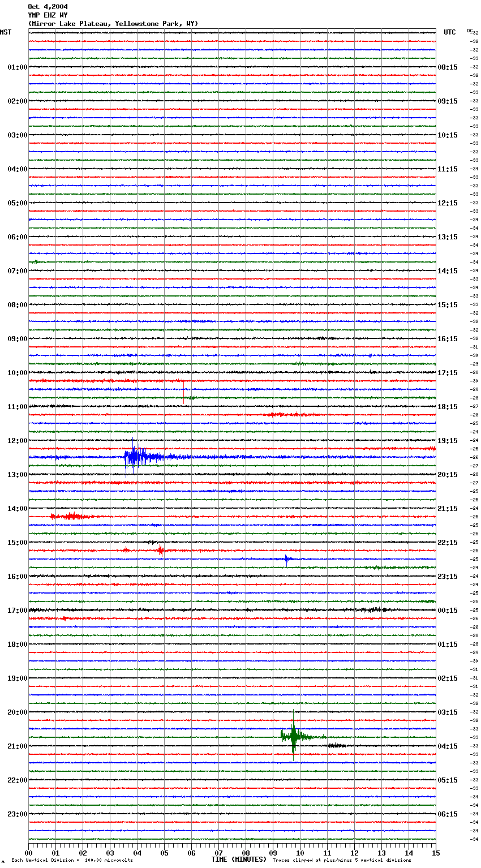481x868 pixels.
Task: Click the 'UTC' time zone label
Action: (x=450, y=32)
